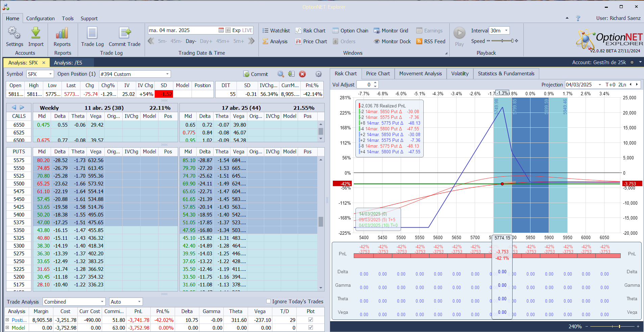Expand the Position analysis row
Screen dimensions: 644x332
click(7, 320)
